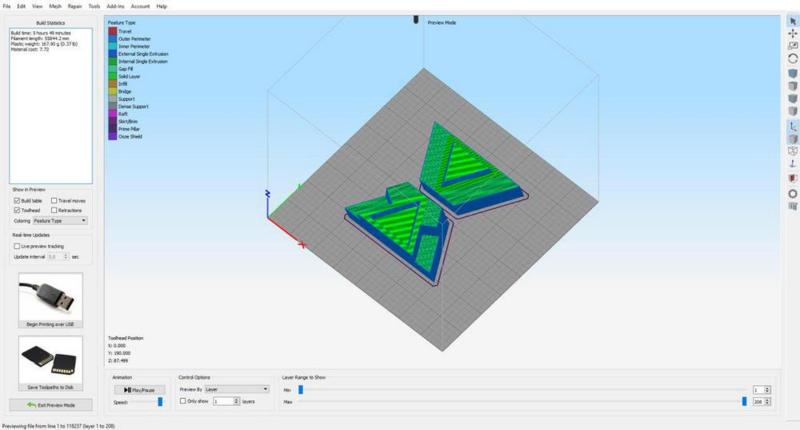800x430 pixels.
Task: Click the SD card image to save toolpaths
Action: (x=50, y=358)
